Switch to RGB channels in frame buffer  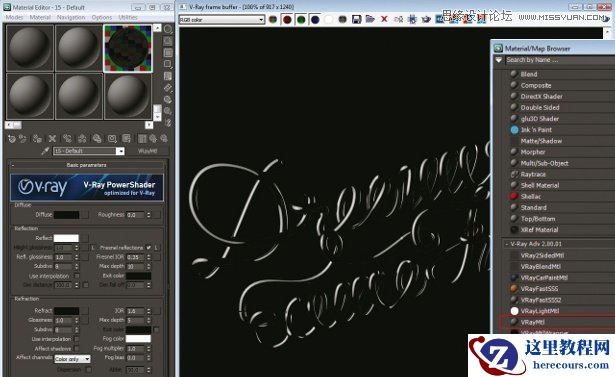click(273, 19)
